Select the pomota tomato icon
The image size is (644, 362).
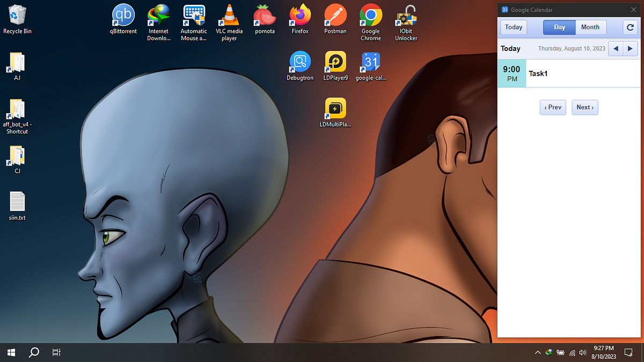265,20
